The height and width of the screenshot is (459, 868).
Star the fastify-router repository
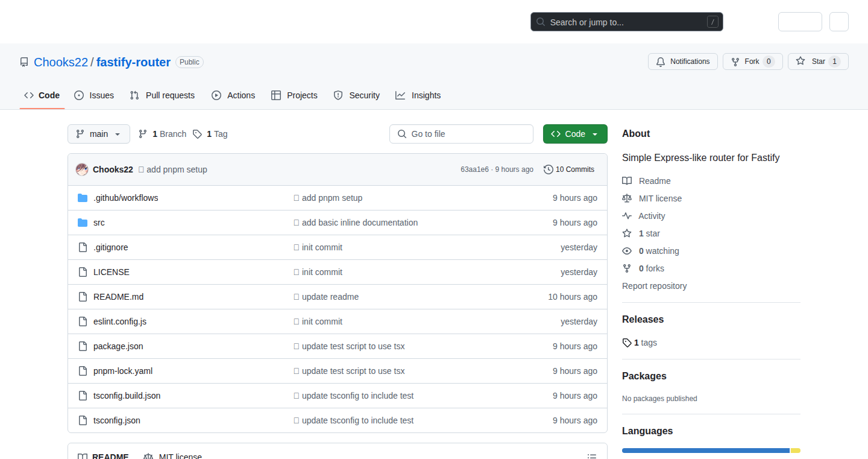tap(818, 62)
